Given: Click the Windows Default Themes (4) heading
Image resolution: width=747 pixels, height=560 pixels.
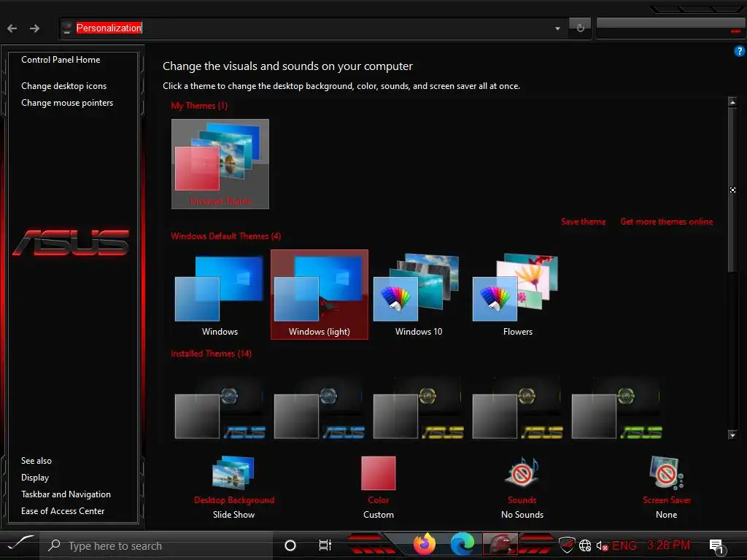Looking at the screenshot, I should coord(226,236).
